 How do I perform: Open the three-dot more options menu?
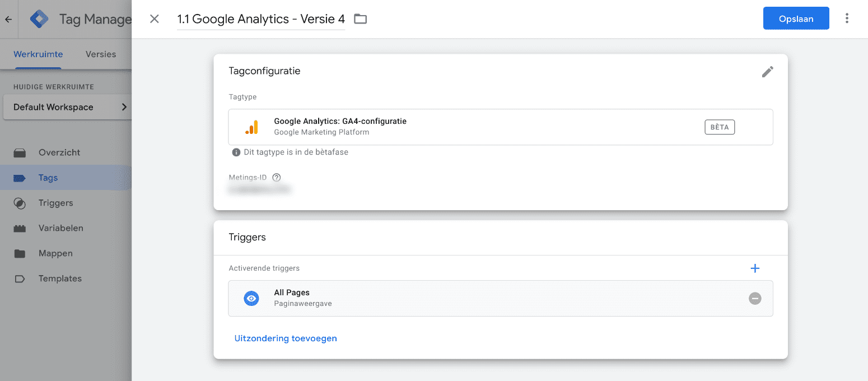coord(847,18)
